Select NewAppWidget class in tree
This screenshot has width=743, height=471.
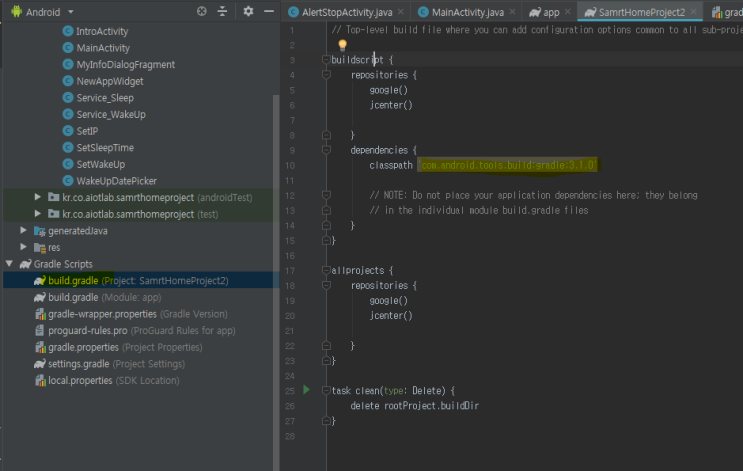tap(110, 81)
